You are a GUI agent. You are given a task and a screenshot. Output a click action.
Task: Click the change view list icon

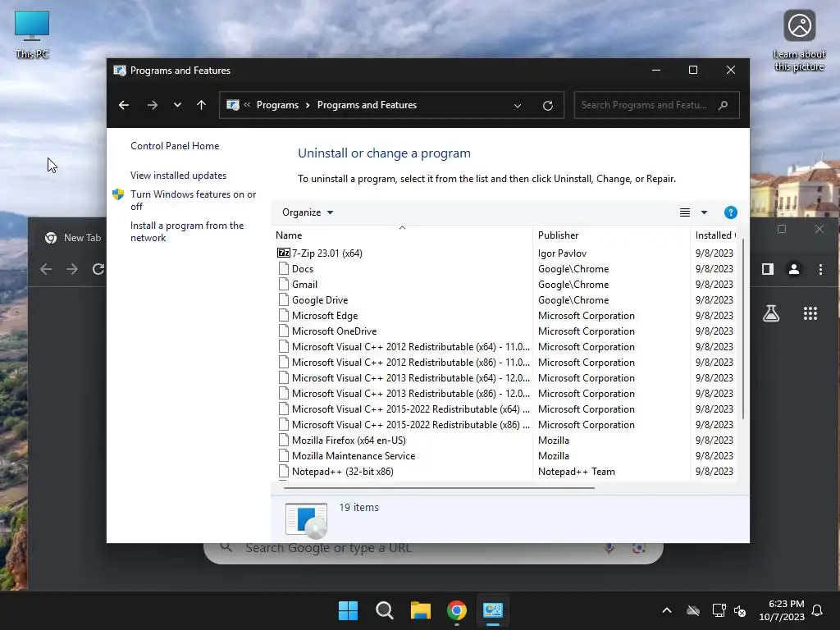click(685, 212)
